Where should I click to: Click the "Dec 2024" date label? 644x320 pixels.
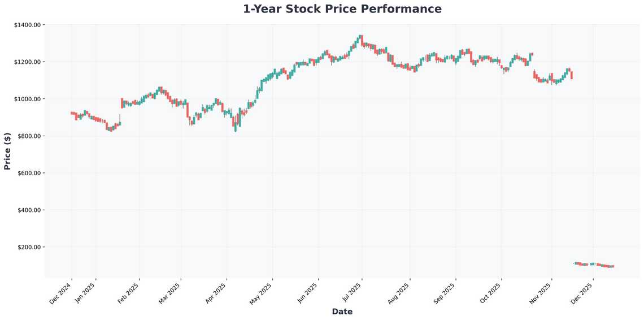click(62, 293)
